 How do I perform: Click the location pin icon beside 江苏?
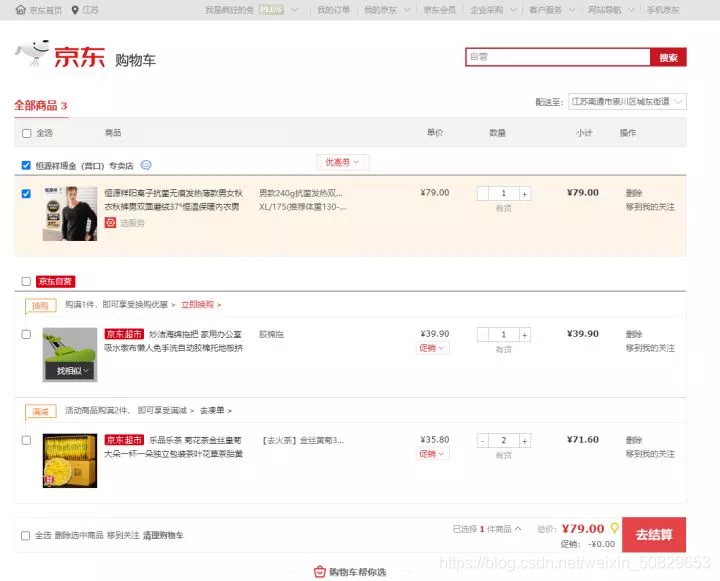pos(75,10)
